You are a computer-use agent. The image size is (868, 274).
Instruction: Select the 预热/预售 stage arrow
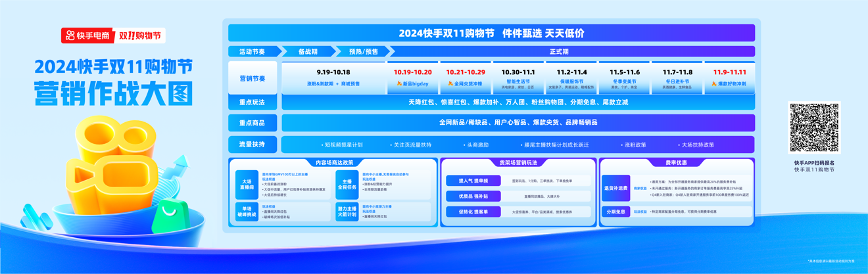pos(363,51)
